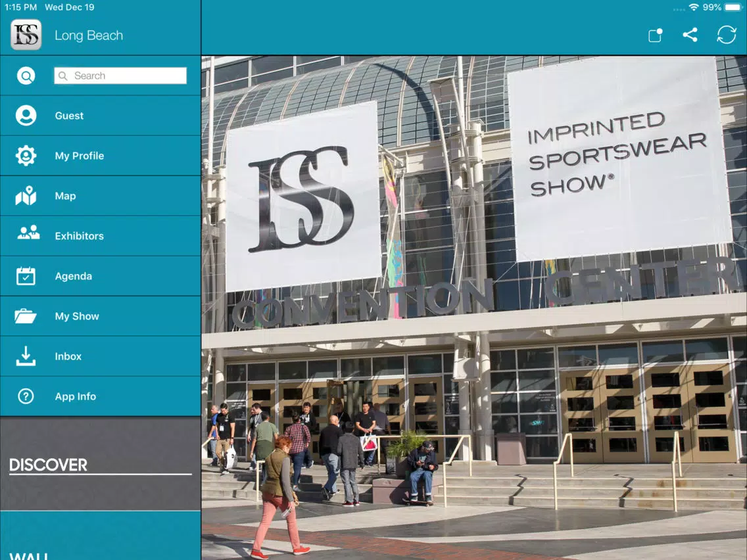Click the share icon in top bar

tap(690, 35)
